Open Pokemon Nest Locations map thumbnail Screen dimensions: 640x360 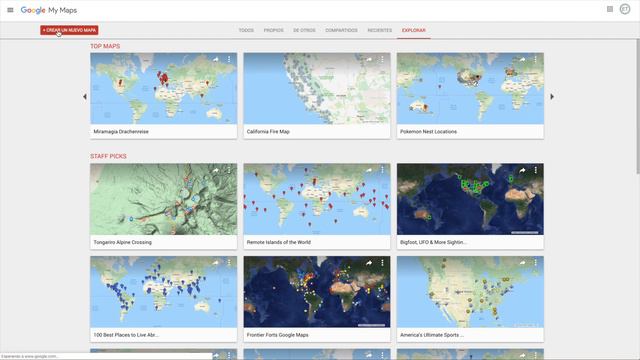pos(470,89)
